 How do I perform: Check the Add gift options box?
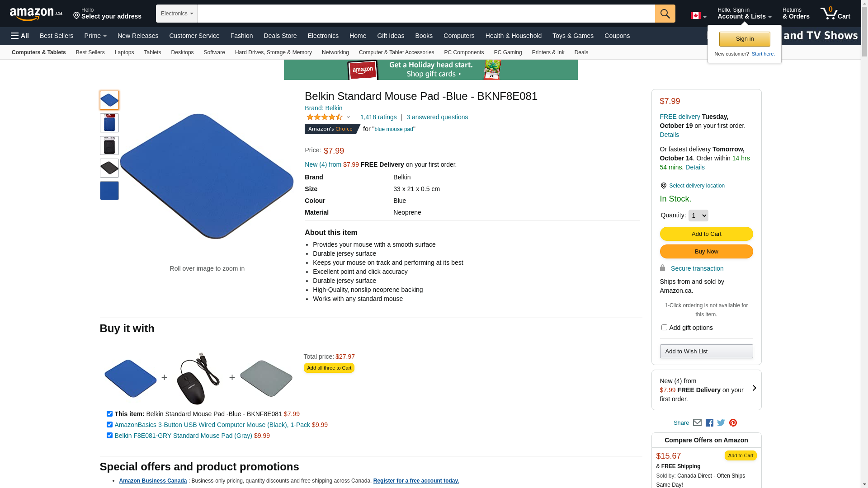coord(664,328)
